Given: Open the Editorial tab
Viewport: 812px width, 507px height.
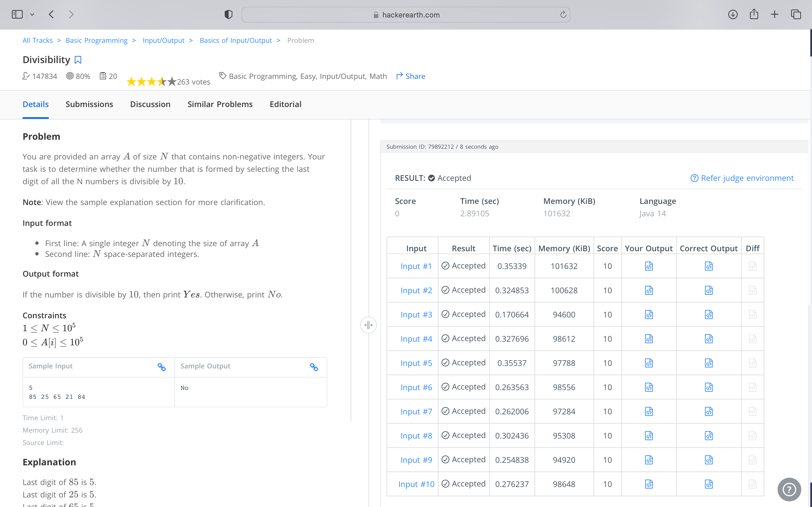Looking at the screenshot, I should (x=285, y=104).
